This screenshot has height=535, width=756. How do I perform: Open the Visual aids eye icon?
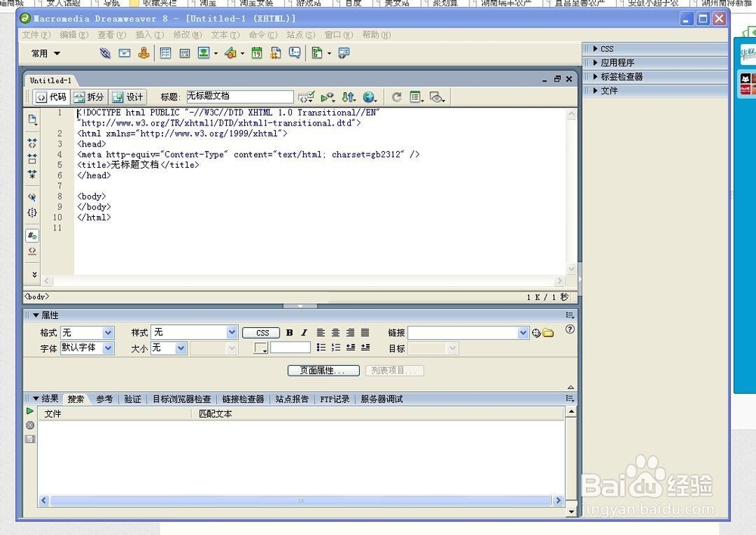[x=437, y=97]
